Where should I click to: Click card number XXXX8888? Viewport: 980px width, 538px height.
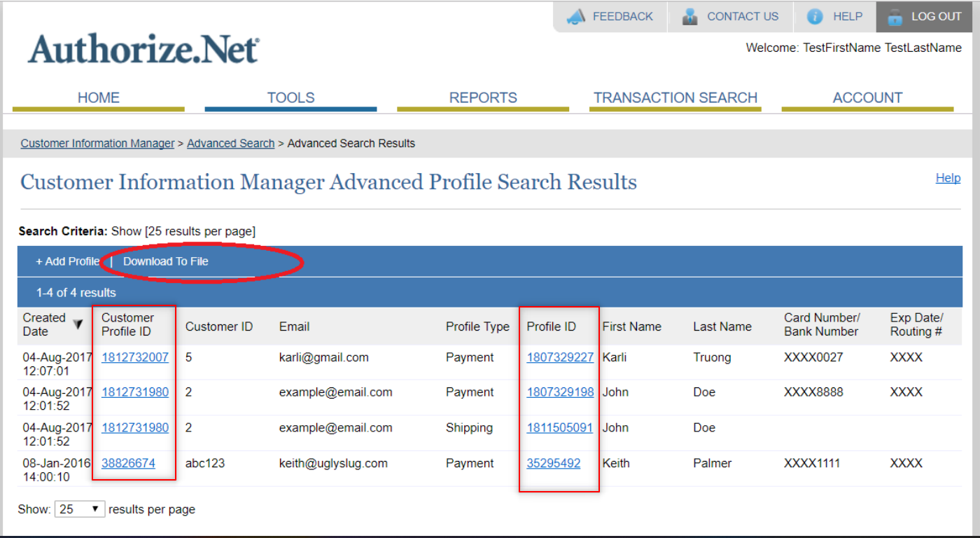[x=813, y=392]
